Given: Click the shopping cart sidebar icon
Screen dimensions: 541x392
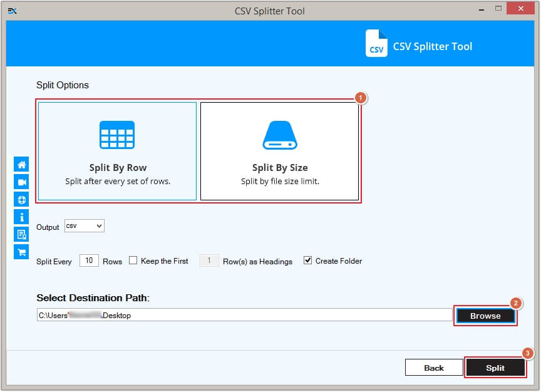Looking at the screenshot, I should pos(21,252).
